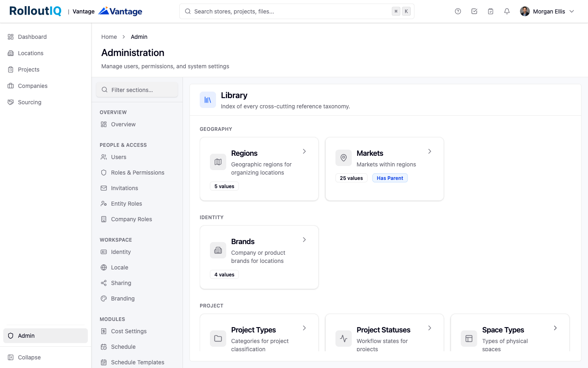
Task: Click the RolloutIQ logo
Action: [x=36, y=11]
